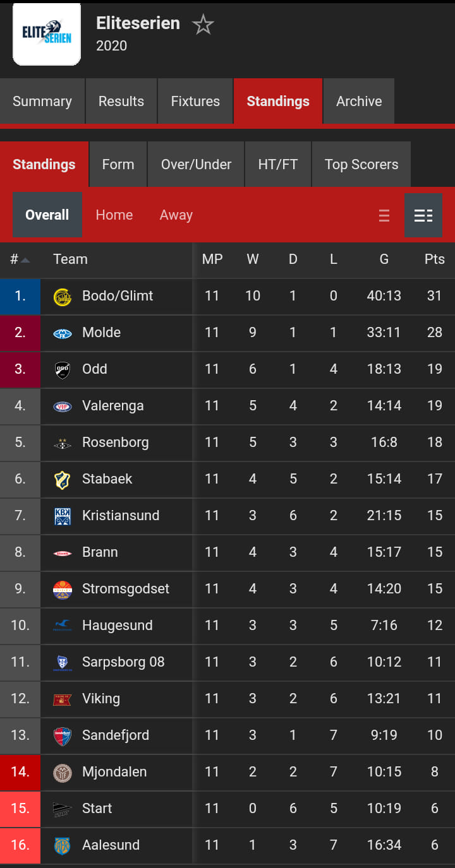Select the Away standings filter

176,215
